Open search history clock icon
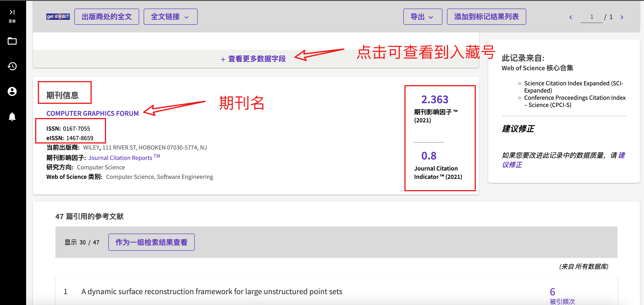This screenshot has height=305, width=644. 12,66
